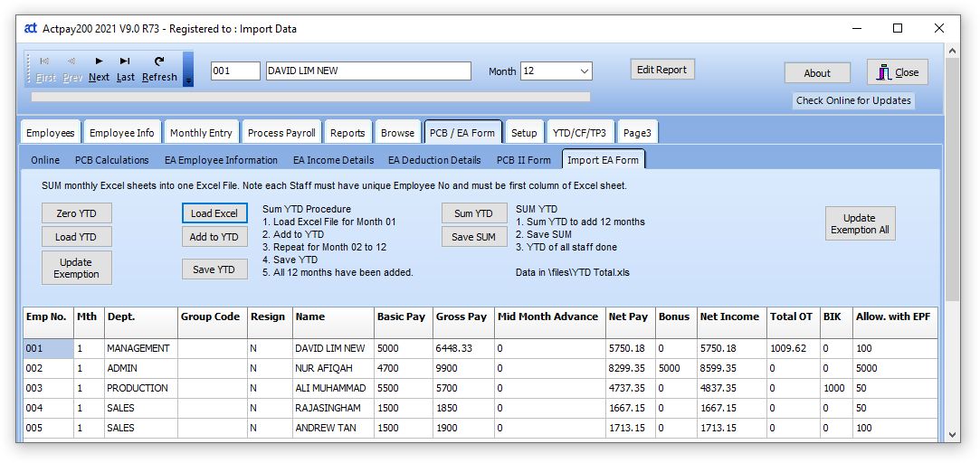
Task: Click the Prev record navigation icon
Action: tap(72, 69)
